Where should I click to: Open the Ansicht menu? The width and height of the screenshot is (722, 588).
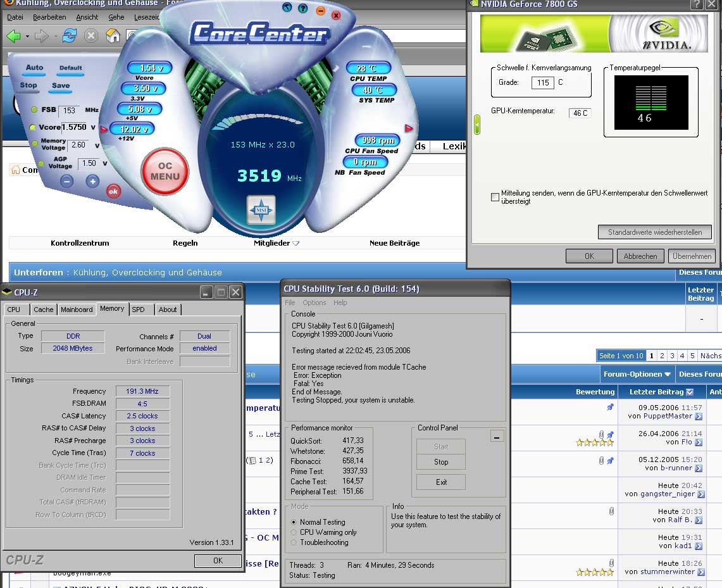click(87, 17)
